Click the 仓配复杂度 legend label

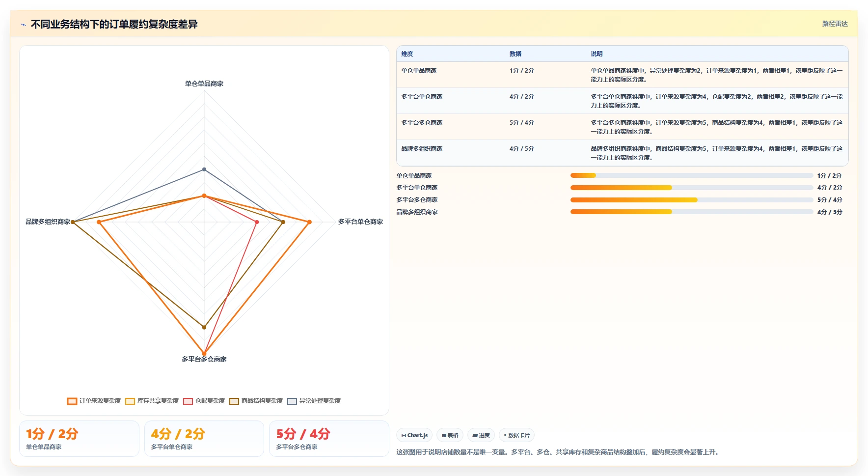click(210, 401)
